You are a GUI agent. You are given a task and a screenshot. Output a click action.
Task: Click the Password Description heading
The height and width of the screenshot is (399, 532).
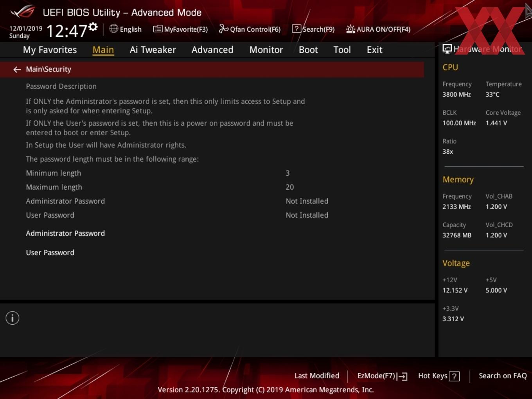point(61,86)
